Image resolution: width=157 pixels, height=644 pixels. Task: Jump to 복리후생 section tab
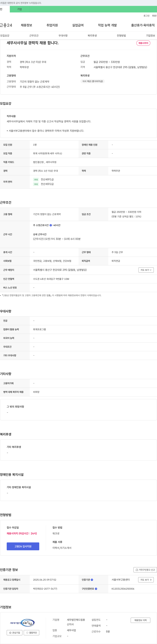pyautogui.click(x=92, y=36)
